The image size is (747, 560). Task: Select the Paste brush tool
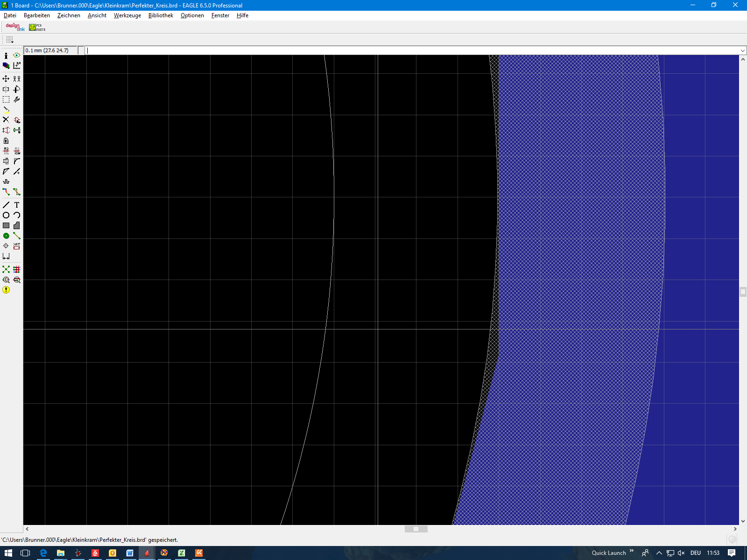click(6, 110)
